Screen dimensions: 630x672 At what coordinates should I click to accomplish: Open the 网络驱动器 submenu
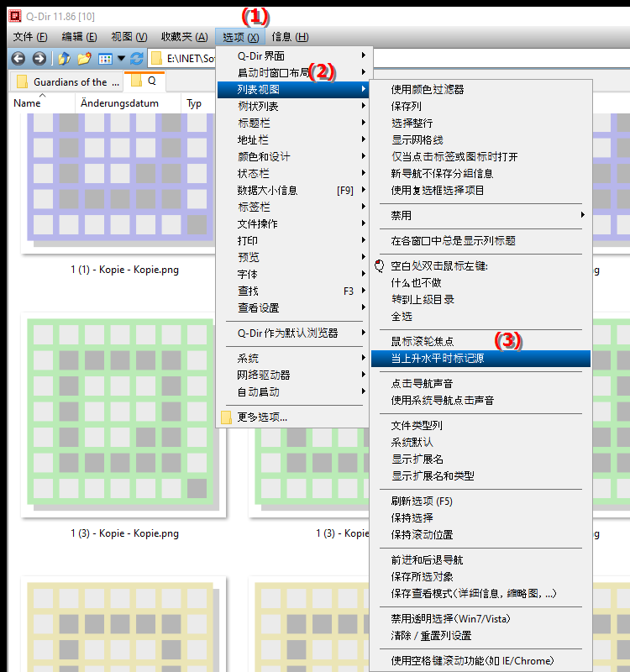click(x=293, y=375)
